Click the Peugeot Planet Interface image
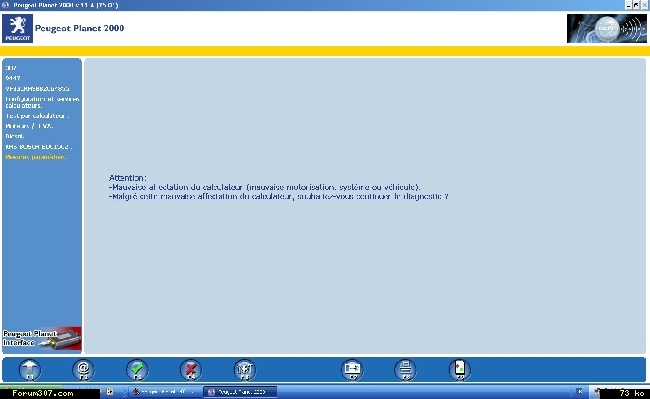The height and width of the screenshot is (399, 650). click(42, 339)
